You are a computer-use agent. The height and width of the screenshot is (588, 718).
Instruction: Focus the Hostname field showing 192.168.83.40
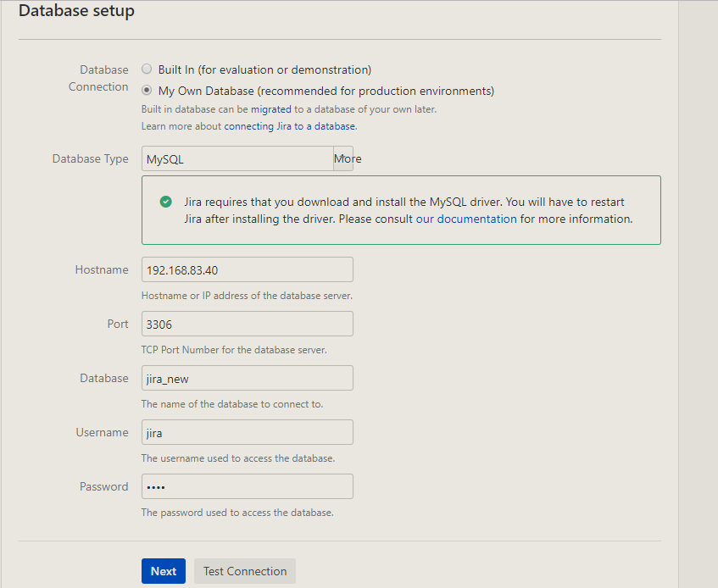click(x=247, y=269)
